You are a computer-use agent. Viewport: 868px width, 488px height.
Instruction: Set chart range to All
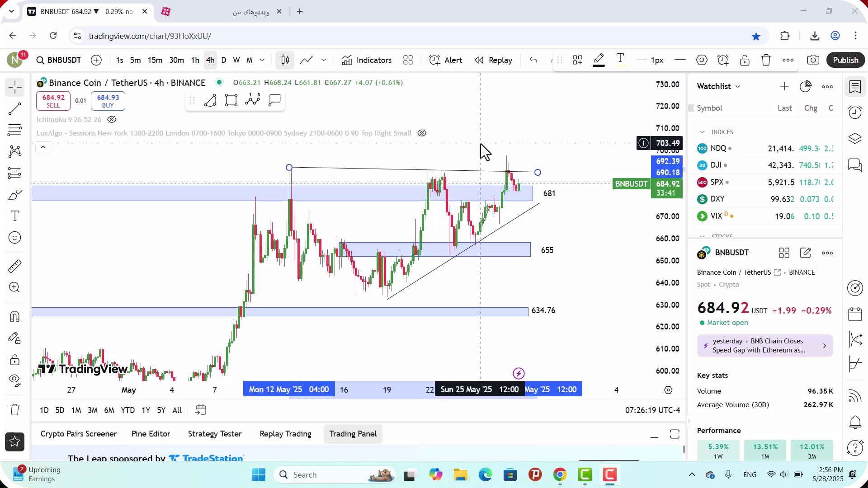(x=177, y=410)
